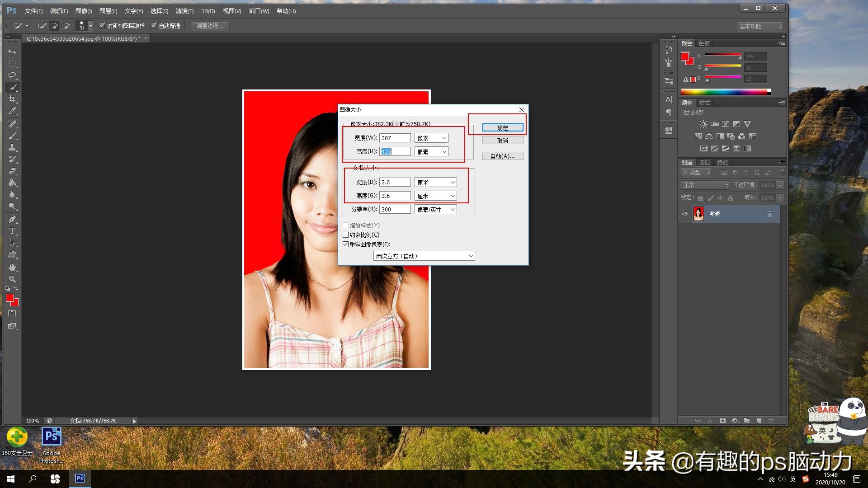Select the Crop tool

click(x=12, y=99)
